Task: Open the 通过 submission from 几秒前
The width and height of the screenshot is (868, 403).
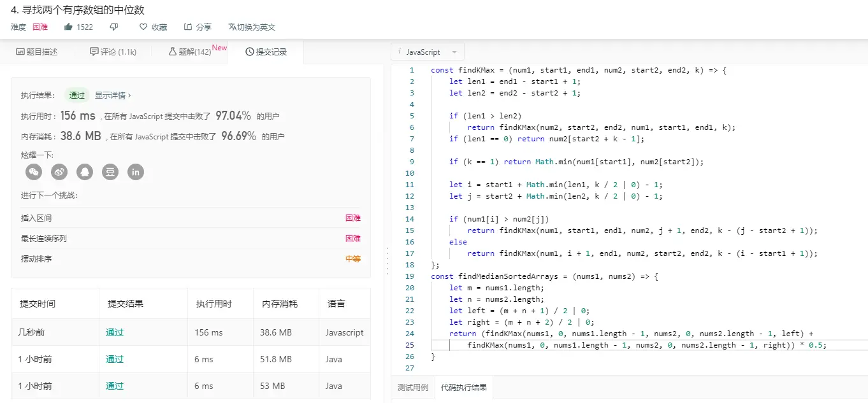Action: tap(115, 332)
